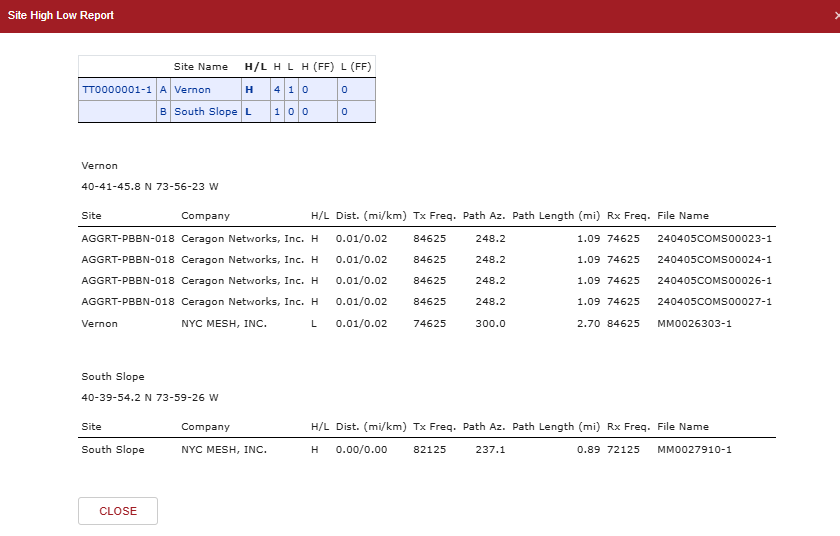The image size is (840, 536).
Task: Click the bold L value in the South Slope summary row
Action: 249,112
